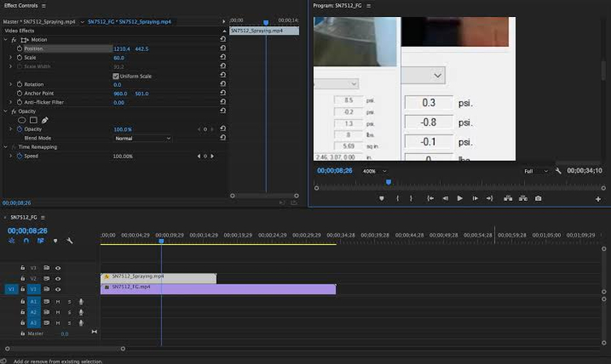The height and width of the screenshot is (364, 611).
Task: Reset the Position parameter
Action: click(x=223, y=48)
